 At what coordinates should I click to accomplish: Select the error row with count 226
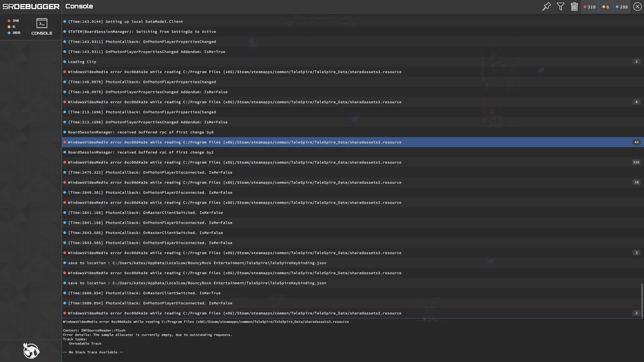(352, 162)
